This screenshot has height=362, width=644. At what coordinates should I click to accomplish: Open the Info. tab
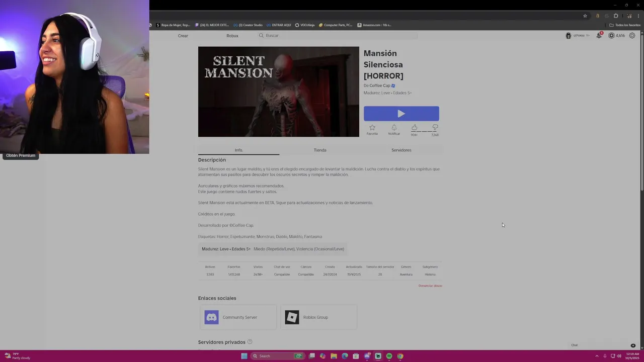pyautogui.click(x=238, y=150)
